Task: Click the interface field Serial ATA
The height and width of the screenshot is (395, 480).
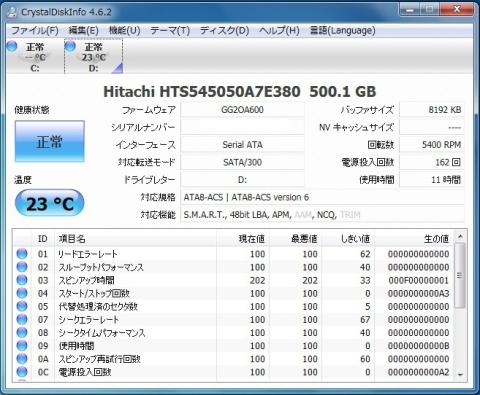Action: click(242, 145)
